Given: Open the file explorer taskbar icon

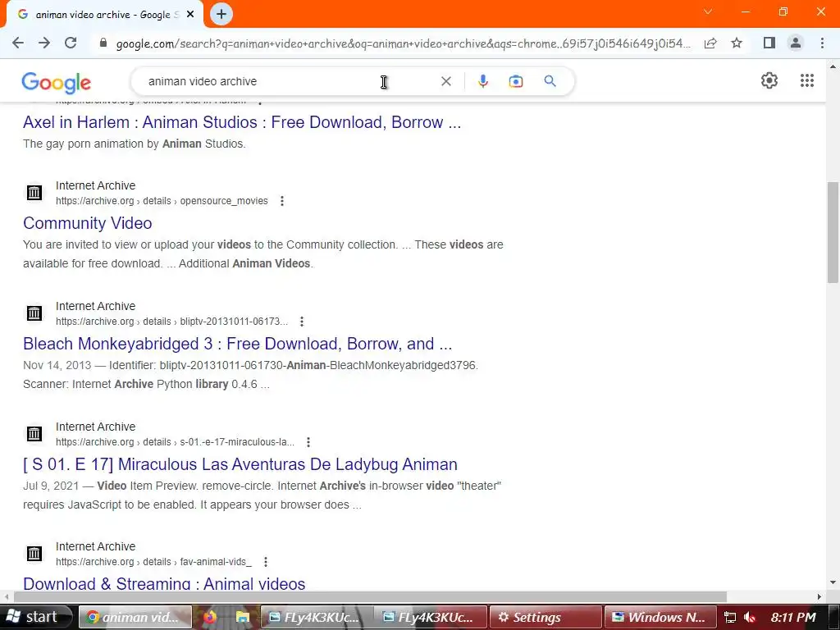Looking at the screenshot, I should pyautogui.click(x=243, y=617).
